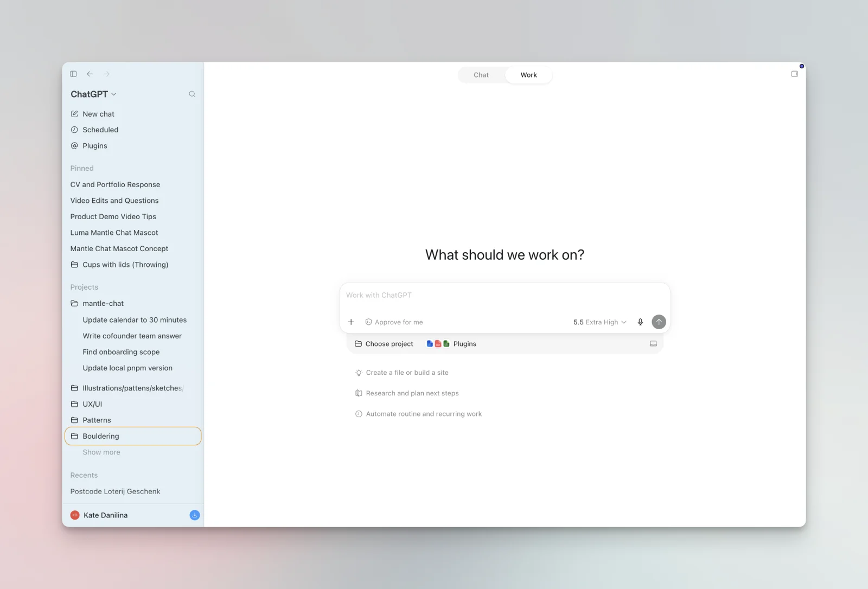Toggle the sidebar panel icon
Screen dimensions: 868x589
[x=73, y=74]
